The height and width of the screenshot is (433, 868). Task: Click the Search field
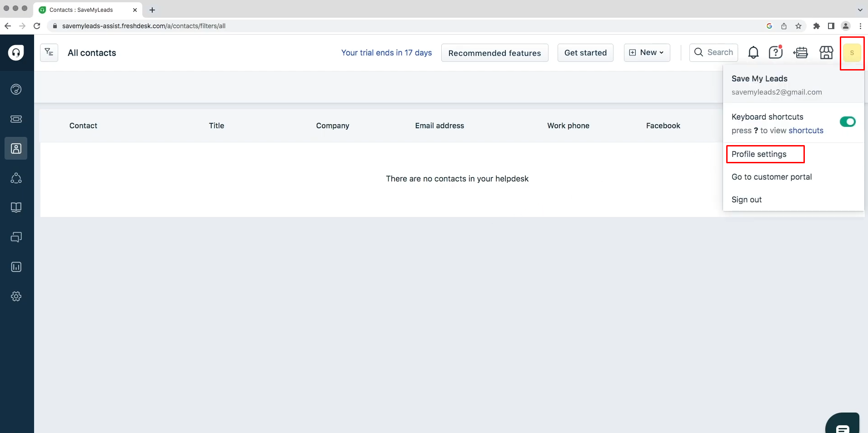[x=713, y=53]
